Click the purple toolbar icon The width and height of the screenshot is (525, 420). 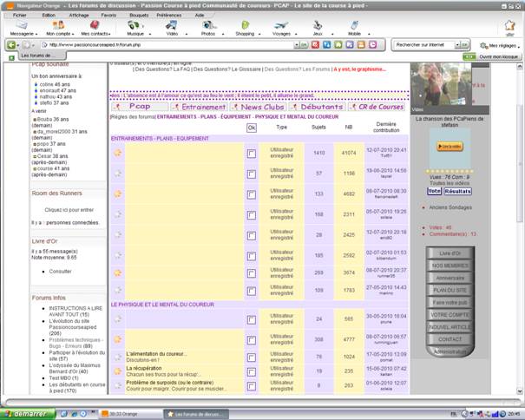[350, 44]
